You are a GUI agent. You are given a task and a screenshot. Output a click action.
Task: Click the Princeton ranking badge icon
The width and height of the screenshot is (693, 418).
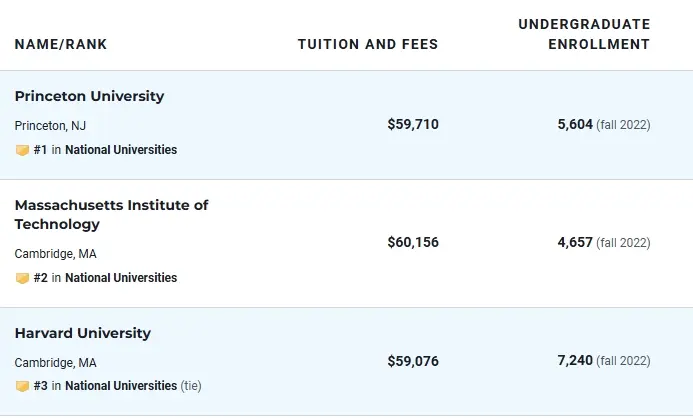(x=22, y=150)
